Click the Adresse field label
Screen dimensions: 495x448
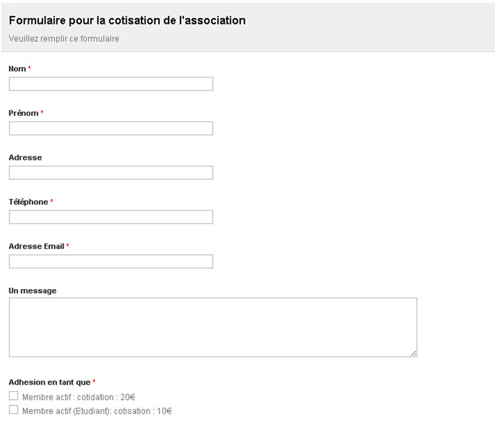pos(25,157)
